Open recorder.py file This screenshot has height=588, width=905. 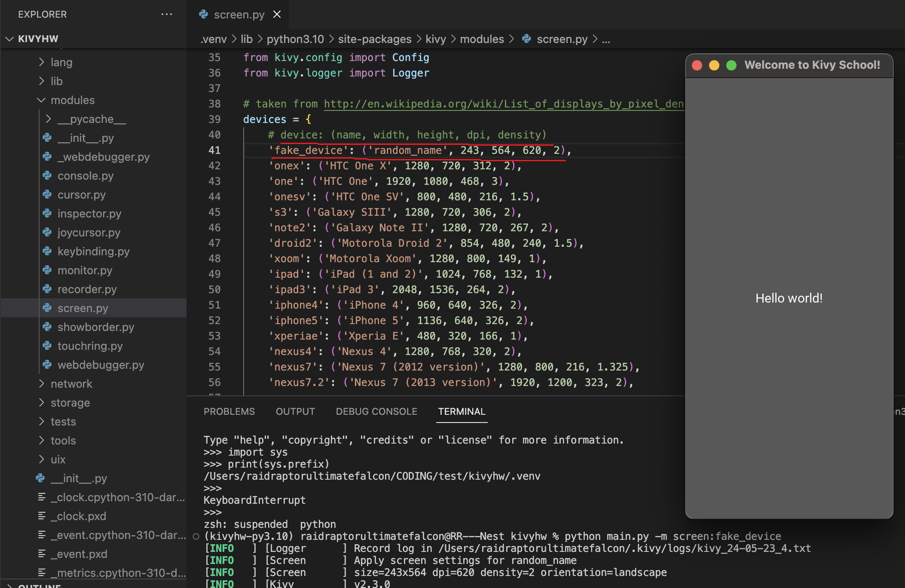(x=87, y=289)
